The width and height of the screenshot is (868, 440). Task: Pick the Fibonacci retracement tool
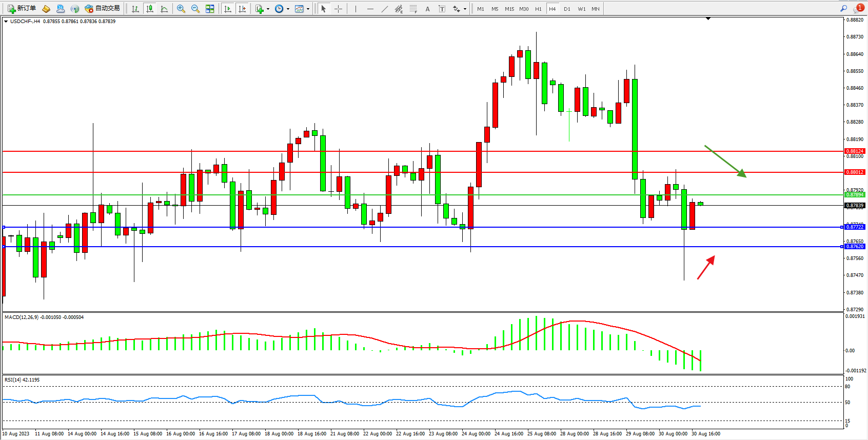pos(413,9)
